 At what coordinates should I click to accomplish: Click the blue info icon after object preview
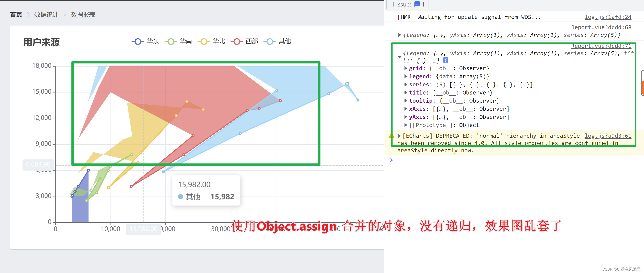[x=445, y=60]
